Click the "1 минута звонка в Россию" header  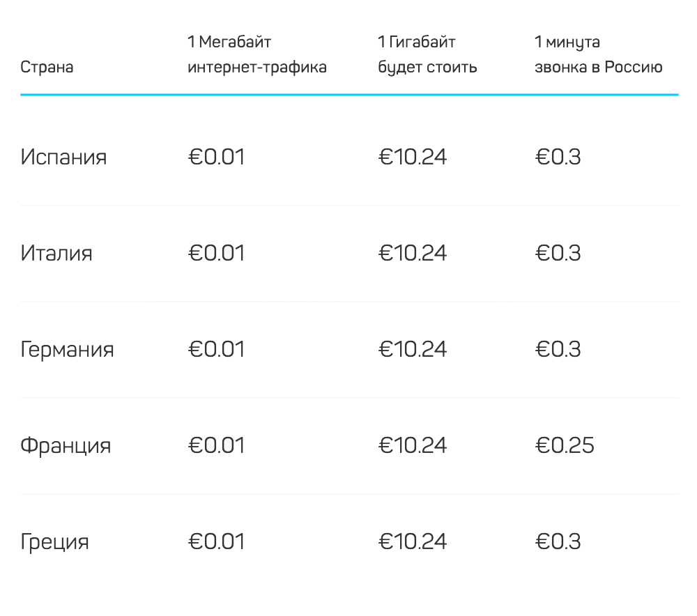598,55
